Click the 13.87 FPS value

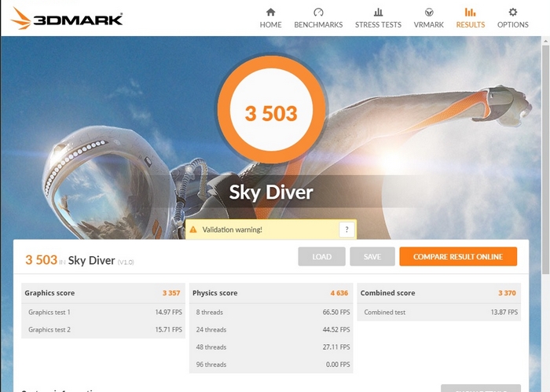[504, 312]
